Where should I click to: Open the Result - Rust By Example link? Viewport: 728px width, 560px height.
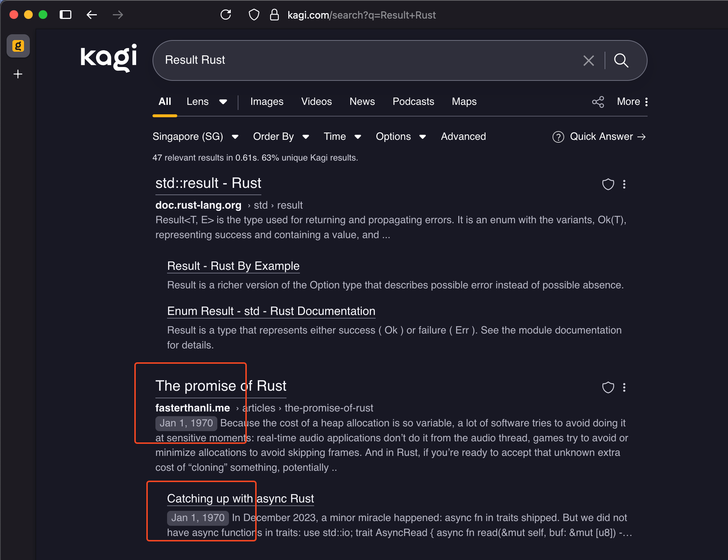tap(233, 266)
